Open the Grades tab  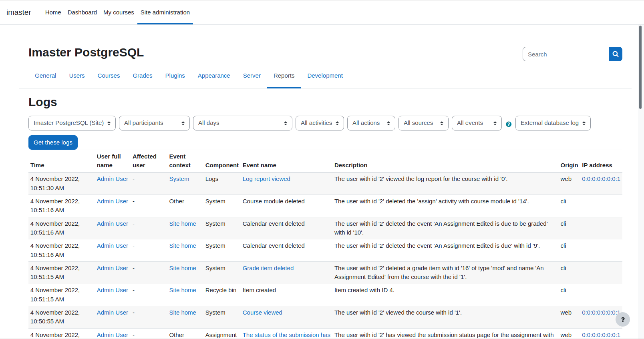(143, 76)
